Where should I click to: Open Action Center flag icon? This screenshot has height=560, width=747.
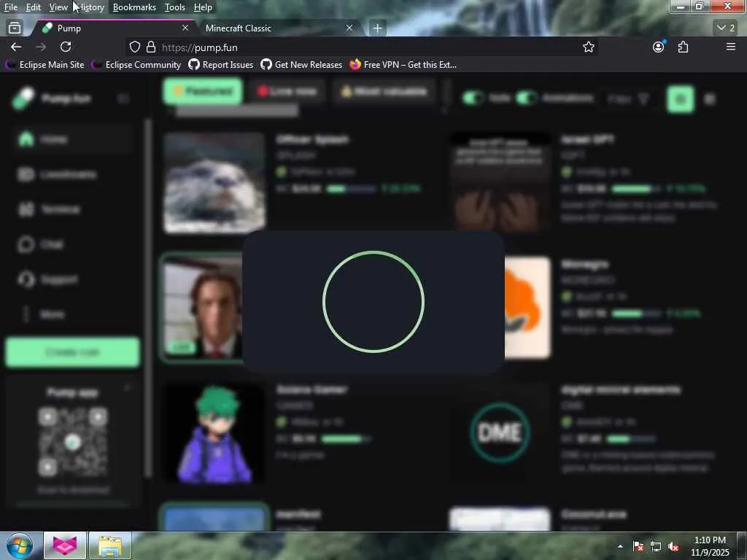(638, 546)
